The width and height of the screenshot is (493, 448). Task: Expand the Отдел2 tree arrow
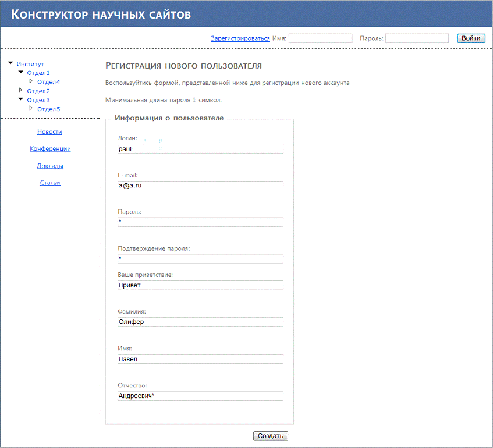[x=21, y=90]
